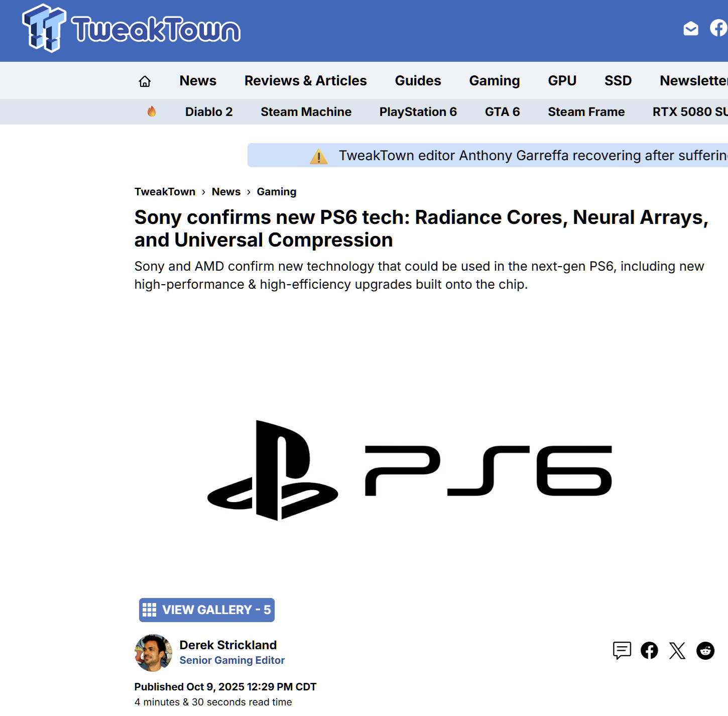The image size is (728, 716).
Task: Go to the home page icon
Action: point(145,81)
